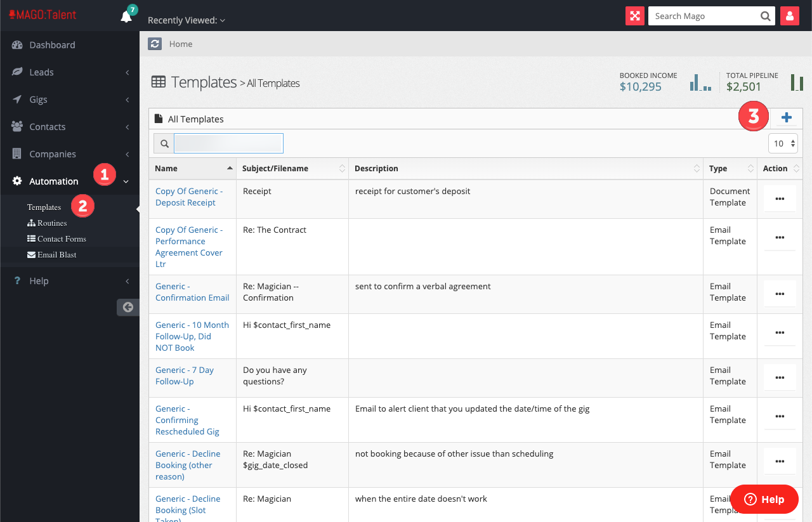Click the search magnifier in top bar
This screenshot has width=812, height=522.
[766, 16]
